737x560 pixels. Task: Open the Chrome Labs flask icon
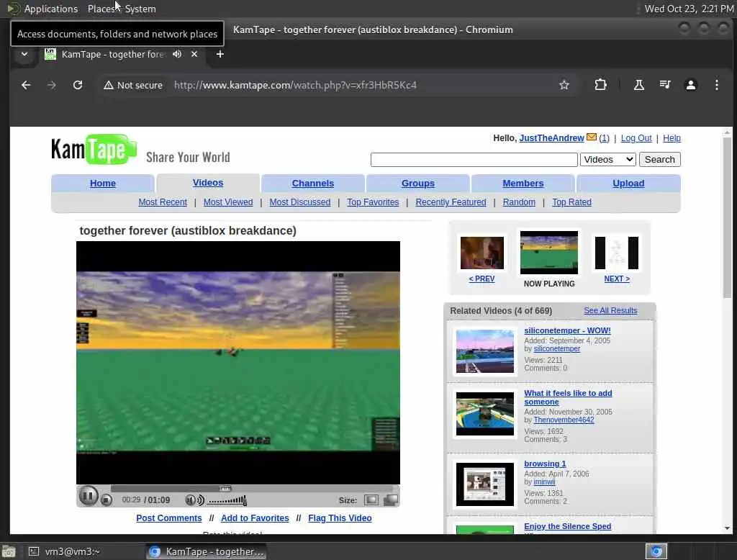click(639, 85)
